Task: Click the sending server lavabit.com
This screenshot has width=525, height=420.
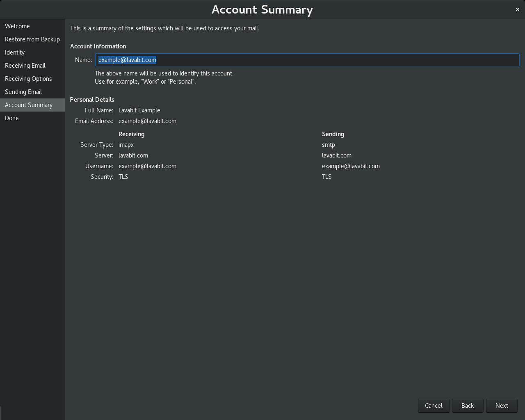Action: click(337, 155)
